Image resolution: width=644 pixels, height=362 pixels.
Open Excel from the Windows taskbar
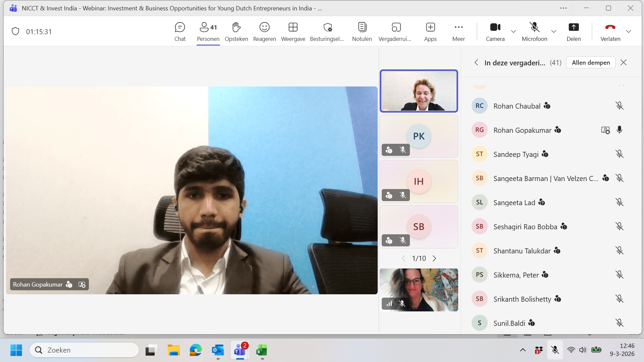[x=262, y=350]
